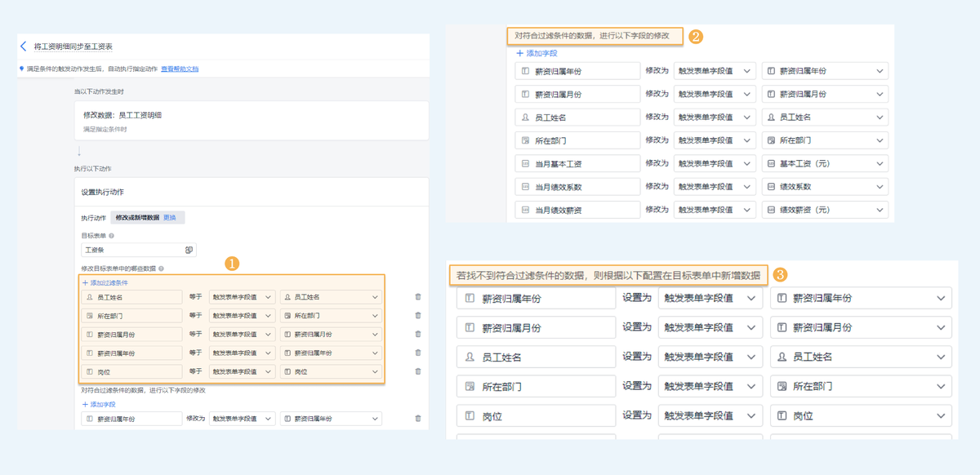The height and width of the screenshot is (475, 980).
Task: Click 更换 to change the execute action
Action: click(x=170, y=218)
